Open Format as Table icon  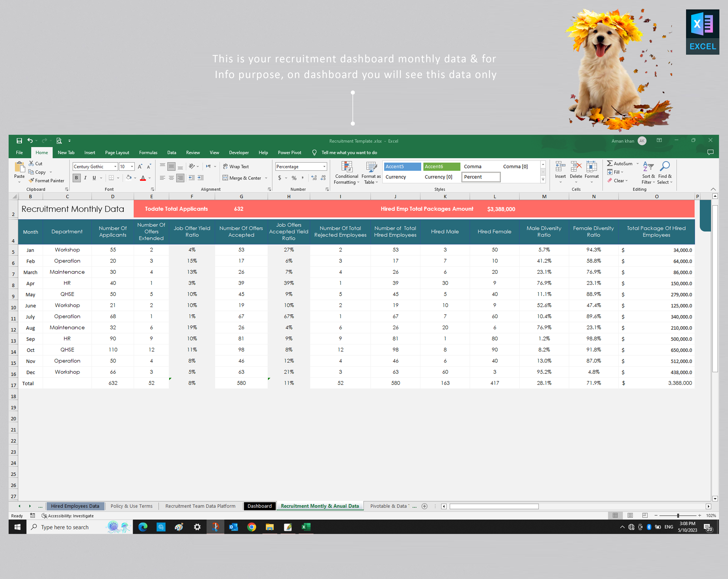click(371, 167)
